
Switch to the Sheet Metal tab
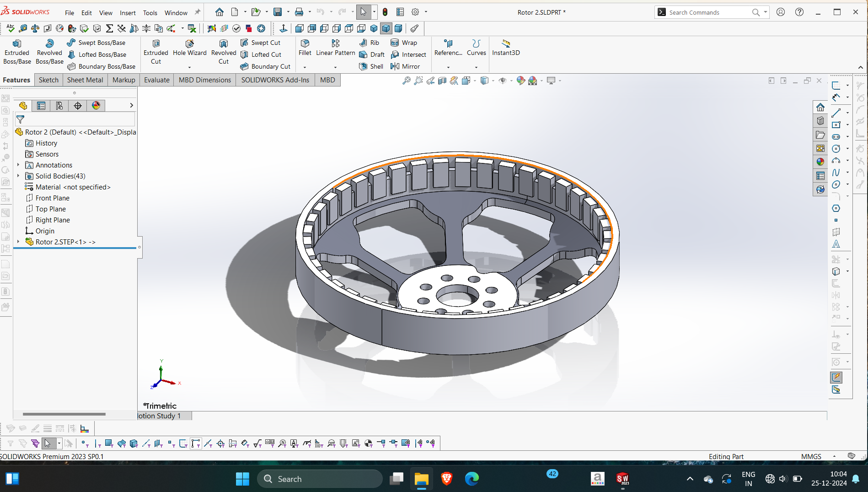[x=85, y=80]
